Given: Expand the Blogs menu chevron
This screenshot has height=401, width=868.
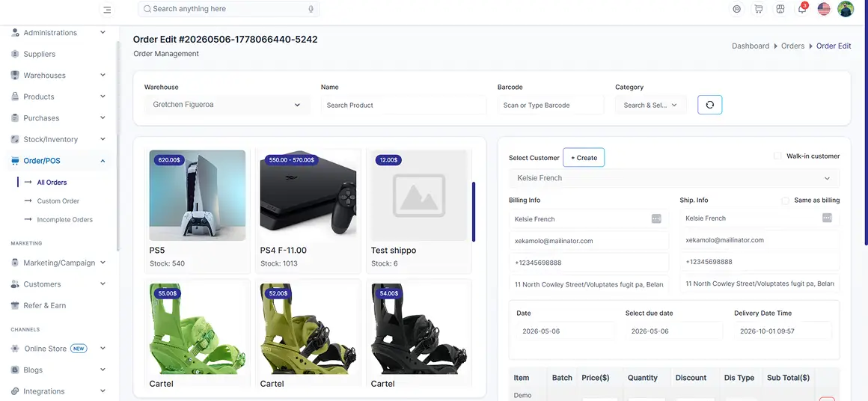Looking at the screenshot, I should point(103,370).
